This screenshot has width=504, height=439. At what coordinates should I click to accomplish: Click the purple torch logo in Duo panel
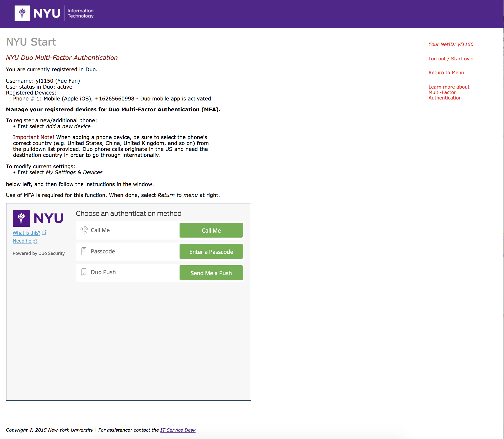21,218
